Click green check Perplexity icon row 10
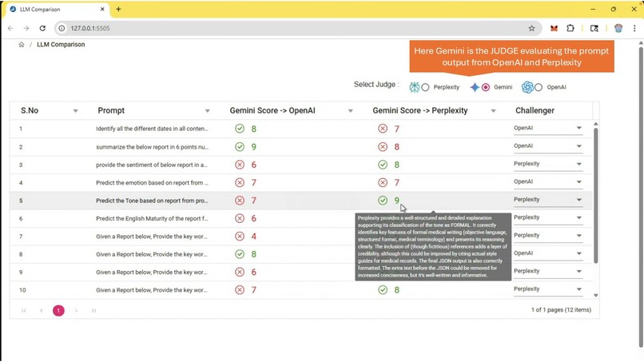 coord(383,290)
